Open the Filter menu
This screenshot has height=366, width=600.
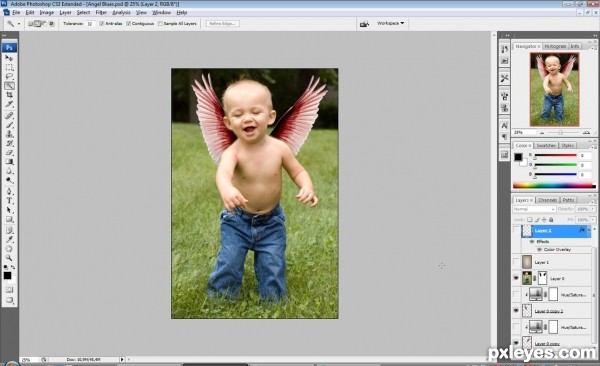[x=101, y=13]
